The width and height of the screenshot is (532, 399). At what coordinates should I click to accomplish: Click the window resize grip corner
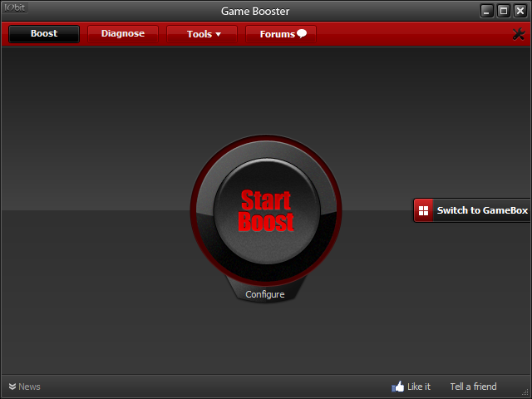[x=525, y=393]
